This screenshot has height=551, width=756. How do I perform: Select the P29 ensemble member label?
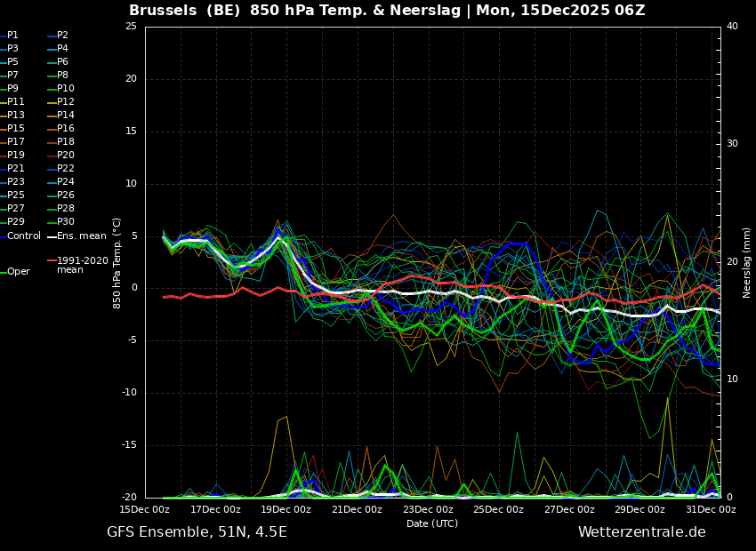pos(15,221)
